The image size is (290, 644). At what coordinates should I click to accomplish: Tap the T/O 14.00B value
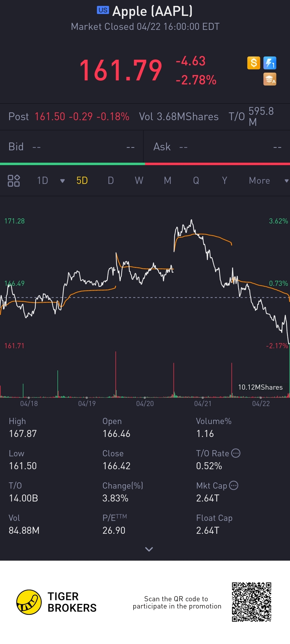point(23,498)
